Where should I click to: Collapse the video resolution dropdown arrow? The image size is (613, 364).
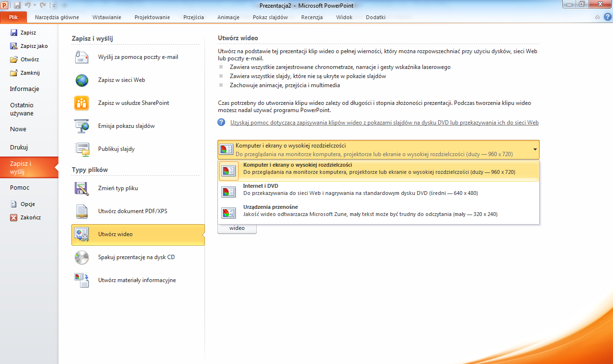point(534,149)
